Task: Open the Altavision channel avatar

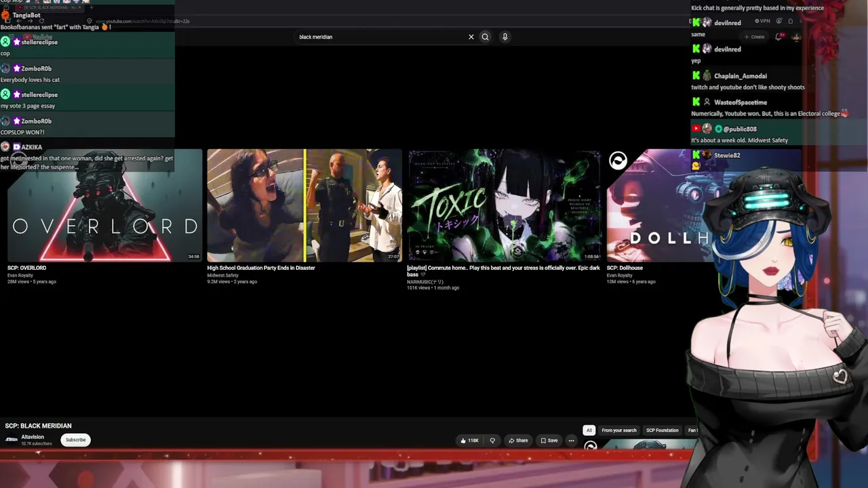Action: pos(12,440)
